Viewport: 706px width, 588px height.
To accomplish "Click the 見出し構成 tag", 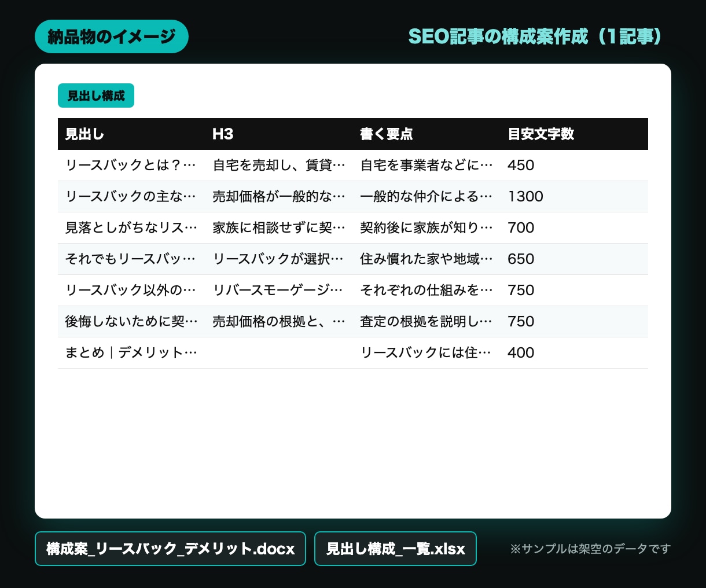I will point(96,95).
